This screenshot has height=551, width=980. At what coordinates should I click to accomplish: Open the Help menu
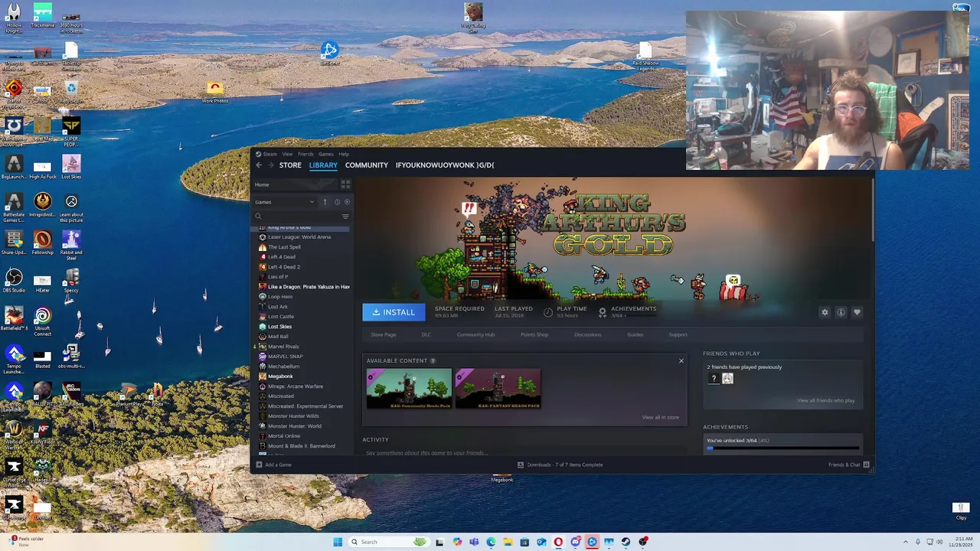344,154
